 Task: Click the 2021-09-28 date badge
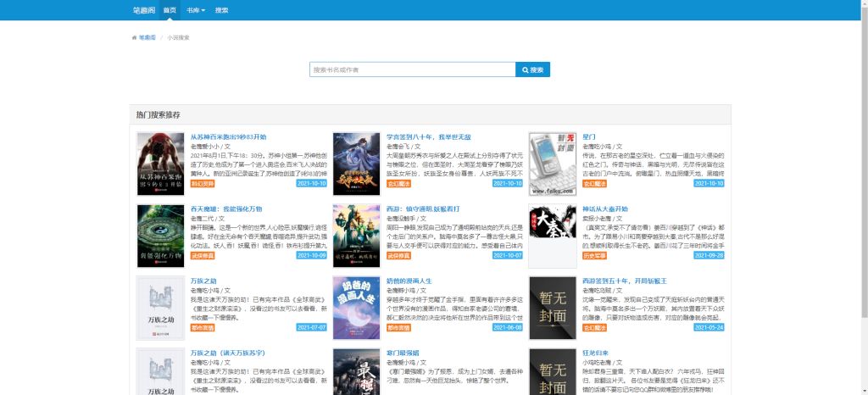point(709,256)
